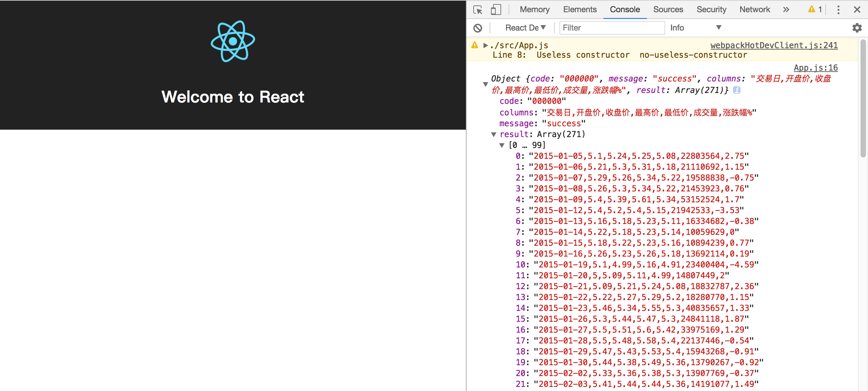
Task: Open the App.js:16 source link
Action: (816, 68)
